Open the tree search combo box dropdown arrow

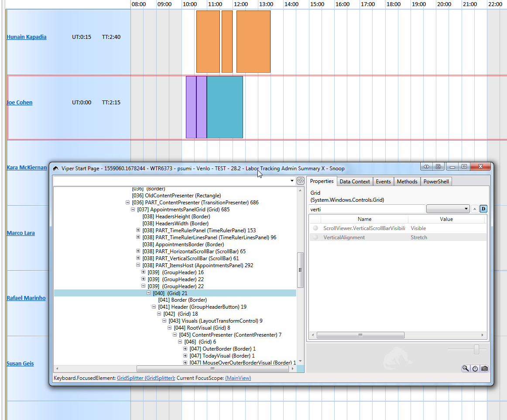coord(292,181)
